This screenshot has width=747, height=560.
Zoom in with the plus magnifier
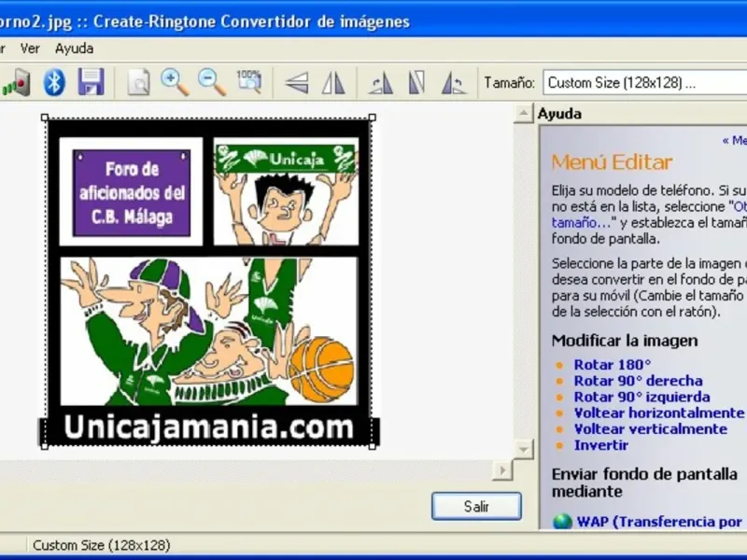coord(175,82)
